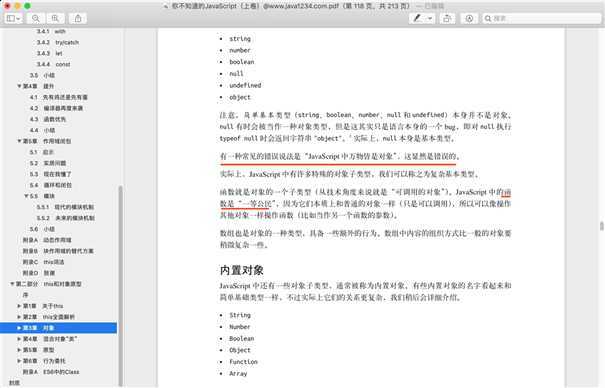Show the Markup toolbar
605x388 pixels.
point(469,18)
